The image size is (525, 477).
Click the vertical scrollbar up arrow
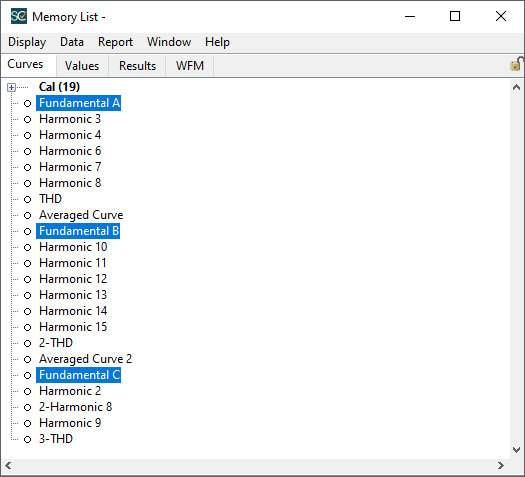pyautogui.click(x=516, y=87)
